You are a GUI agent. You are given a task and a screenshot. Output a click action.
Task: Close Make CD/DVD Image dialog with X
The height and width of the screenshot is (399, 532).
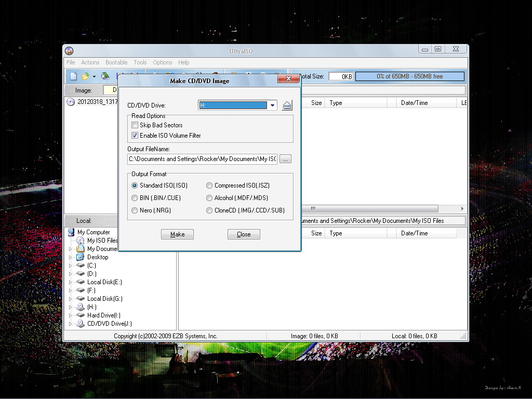point(288,78)
